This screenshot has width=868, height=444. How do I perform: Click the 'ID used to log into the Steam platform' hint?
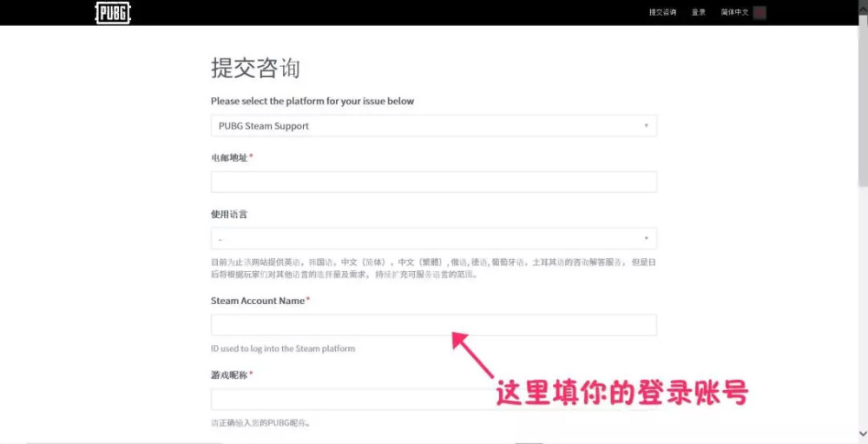(x=283, y=348)
